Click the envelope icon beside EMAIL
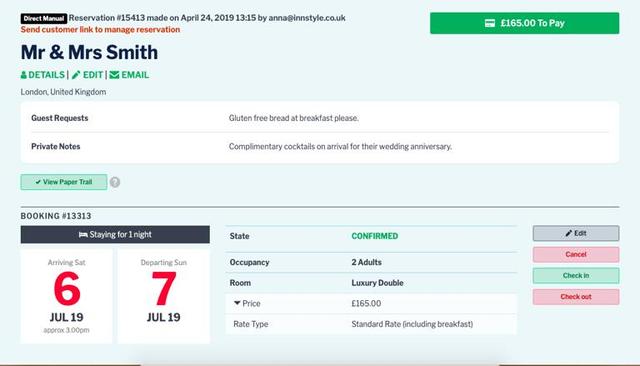The width and height of the screenshot is (640, 366). [x=114, y=75]
